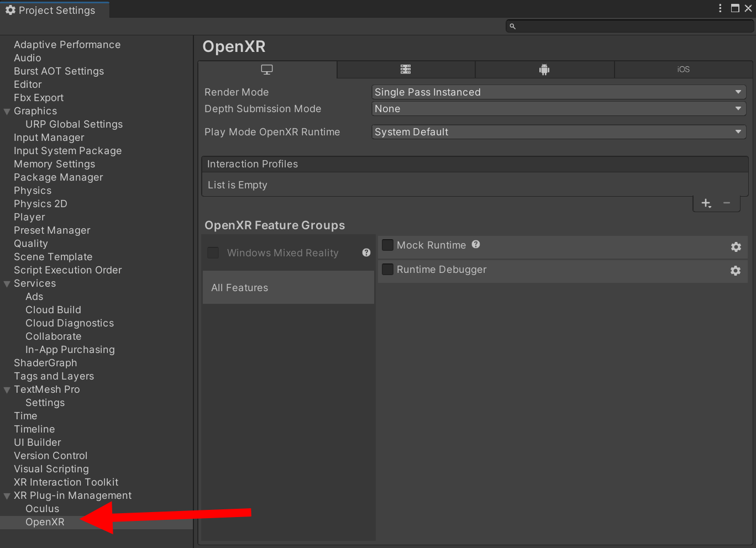Add a new interaction profile
Viewport: 756px width, 548px height.
(x=706, y=203)
